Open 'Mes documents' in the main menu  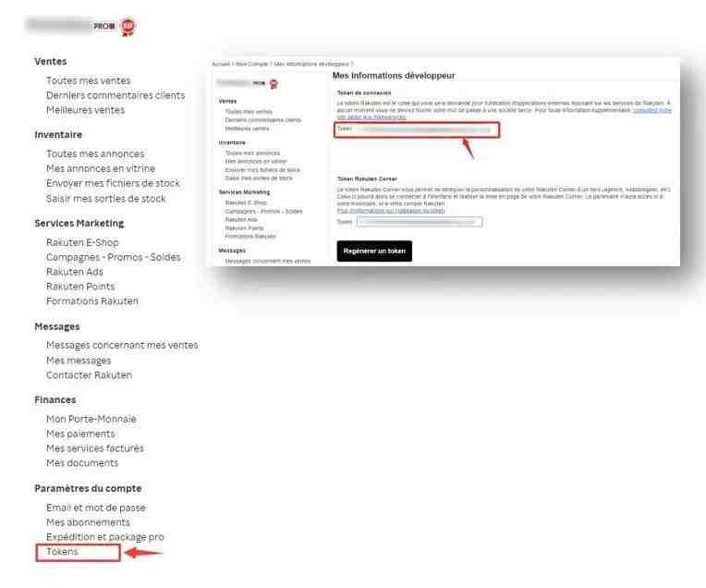click(x=82, y=463)
